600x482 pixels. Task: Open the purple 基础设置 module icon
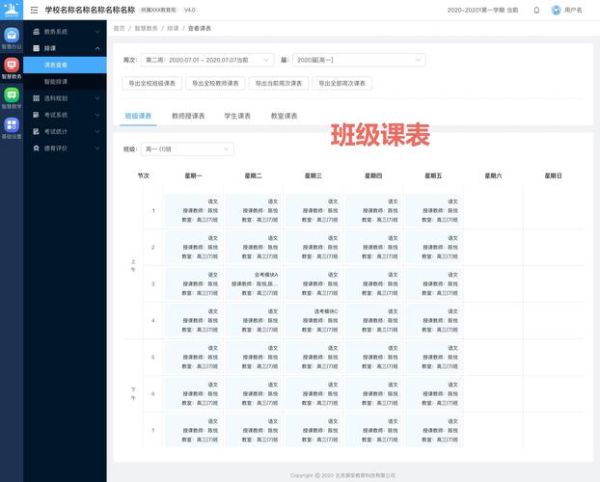pyautogui.click(x=11, y=125)
